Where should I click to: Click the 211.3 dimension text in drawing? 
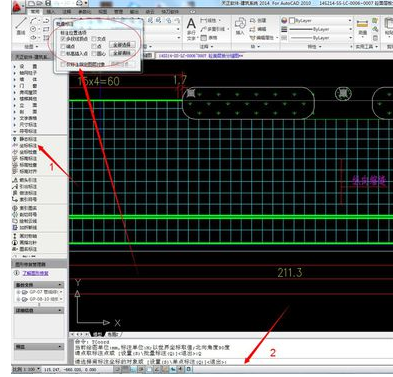[x=290, y=272]
